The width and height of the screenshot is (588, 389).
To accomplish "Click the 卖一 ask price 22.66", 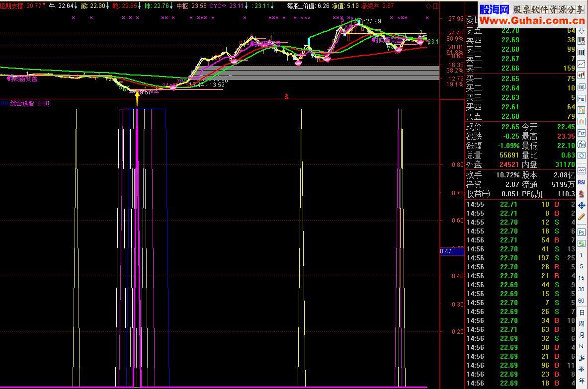I will tap(510, 68).
